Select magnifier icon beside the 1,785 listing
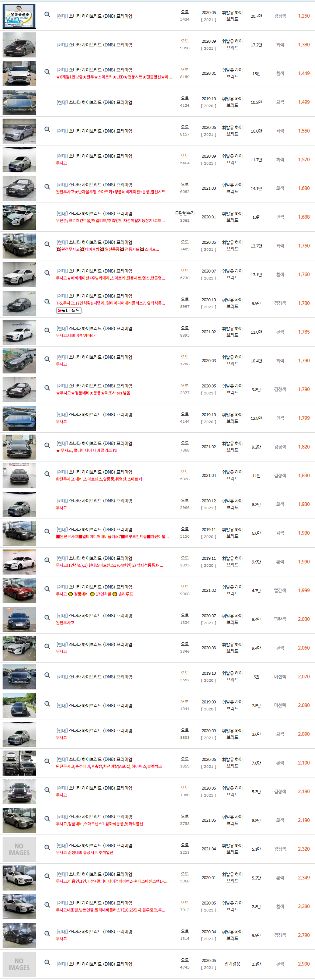The image size is (315, 980). click(x=47, y=330)
